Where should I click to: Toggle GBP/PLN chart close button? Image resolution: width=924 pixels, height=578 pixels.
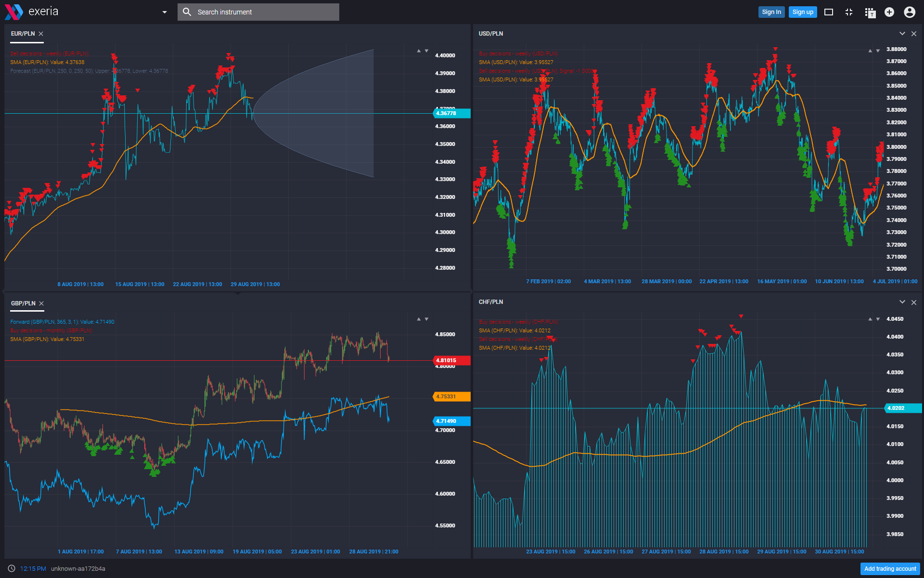point(42,303)
